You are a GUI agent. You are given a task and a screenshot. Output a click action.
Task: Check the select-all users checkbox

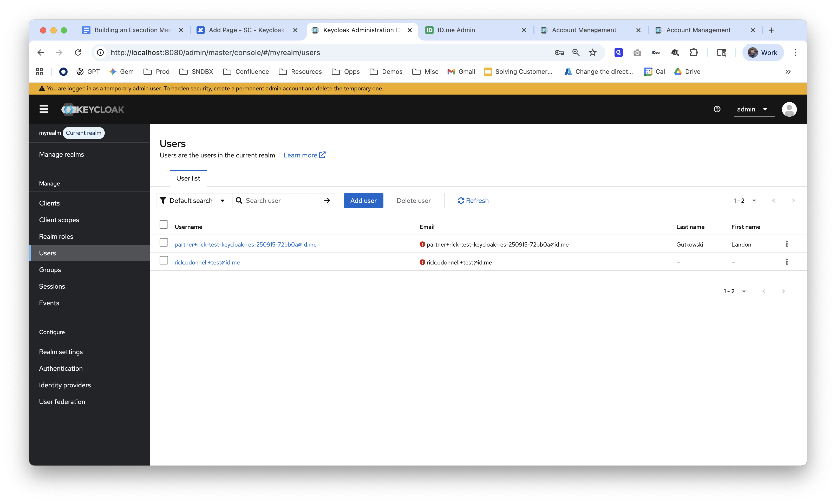164,224
